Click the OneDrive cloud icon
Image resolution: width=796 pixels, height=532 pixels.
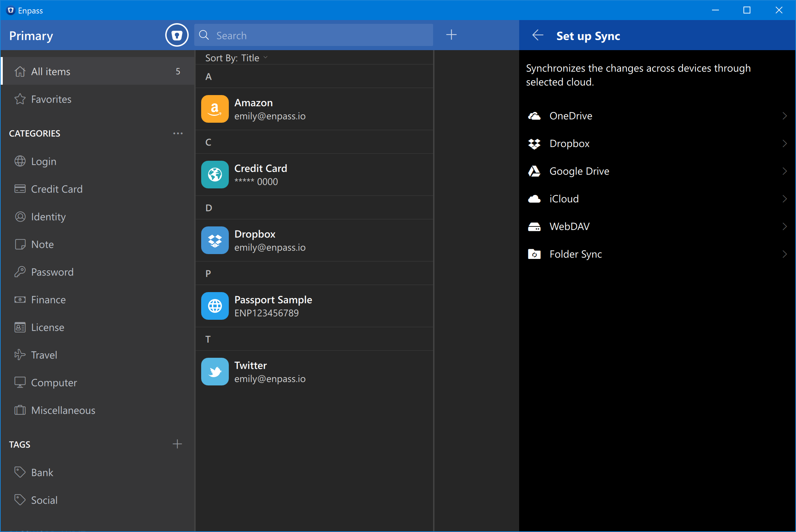[x=534, y=116]
